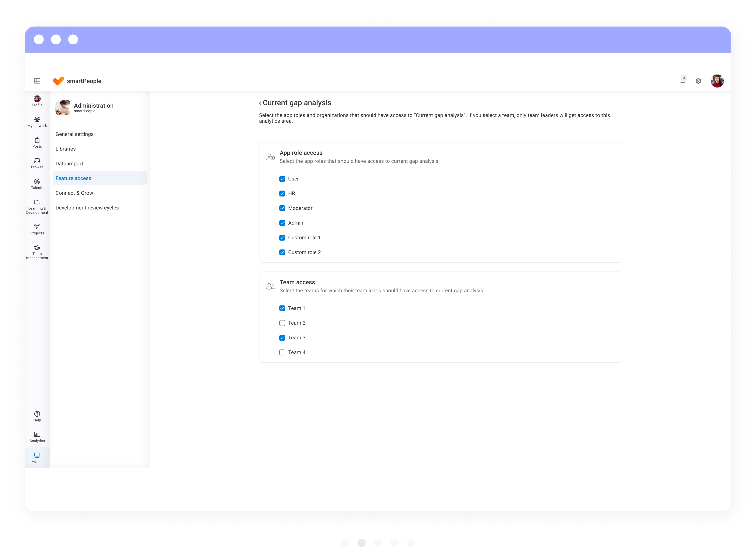Open Data import menu item

click(x=99, y=164)
